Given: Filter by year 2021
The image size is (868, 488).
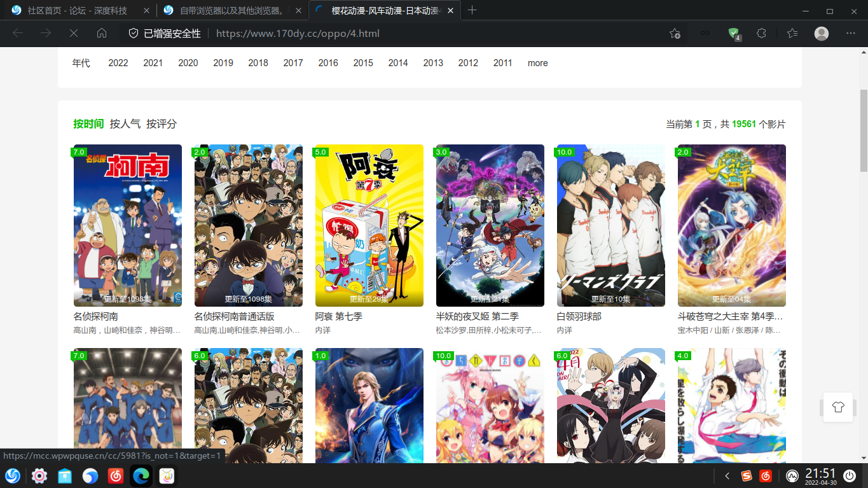Looking at the screenshot, I should 153,63.
